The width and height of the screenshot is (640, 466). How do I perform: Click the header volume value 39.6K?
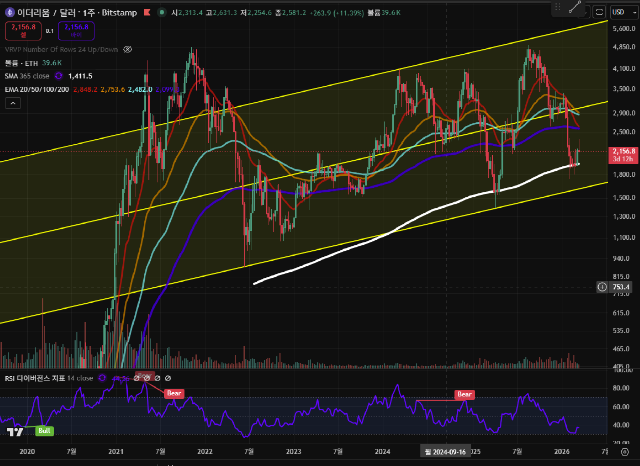point(391,13)
